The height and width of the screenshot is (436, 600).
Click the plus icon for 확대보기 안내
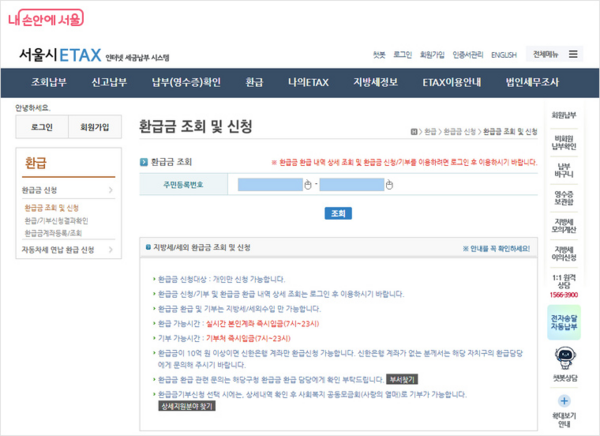[x=564, y=401]
